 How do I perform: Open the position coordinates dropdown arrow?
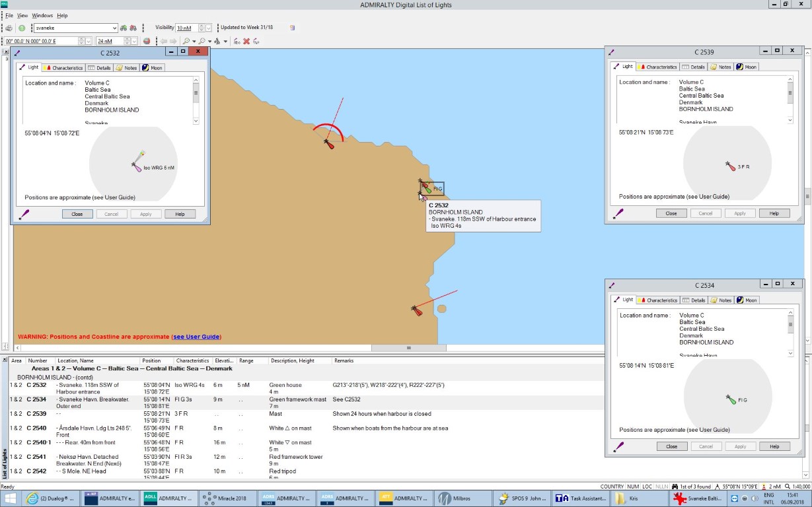click(89, 41)
